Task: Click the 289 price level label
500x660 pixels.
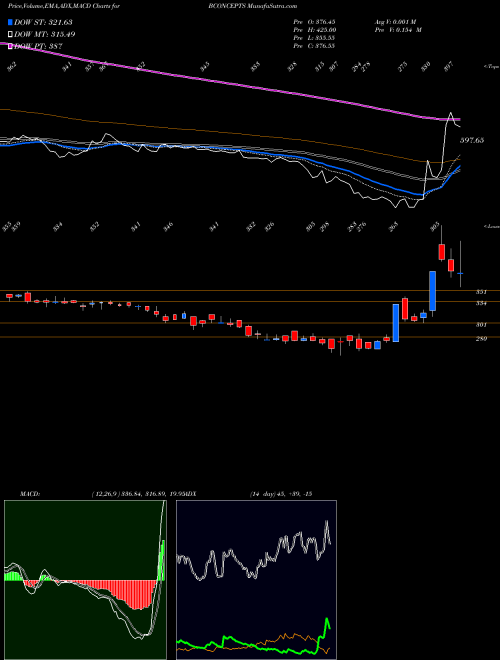Action: (481, 338)
